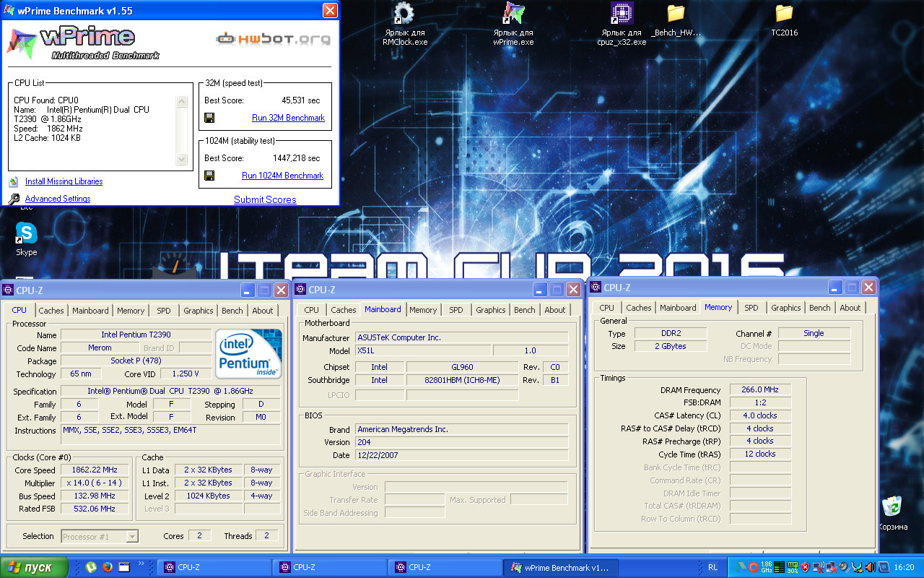Open the Skype desktop icon
Image resolution: width=924 pixels, height=578 pixels.
[27, 239]
